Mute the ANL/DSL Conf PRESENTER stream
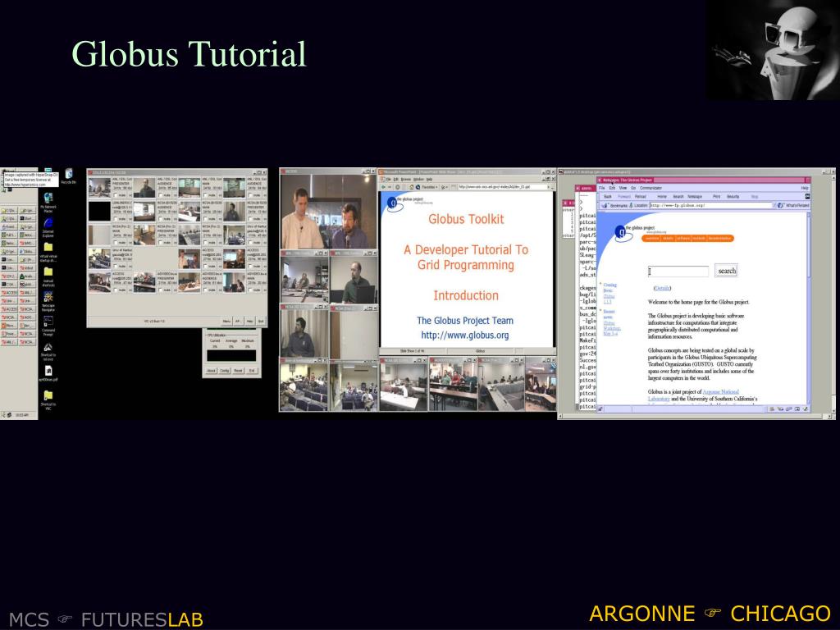Image resolution: width=840 pixels, height=630 pixels. point(115,195)
